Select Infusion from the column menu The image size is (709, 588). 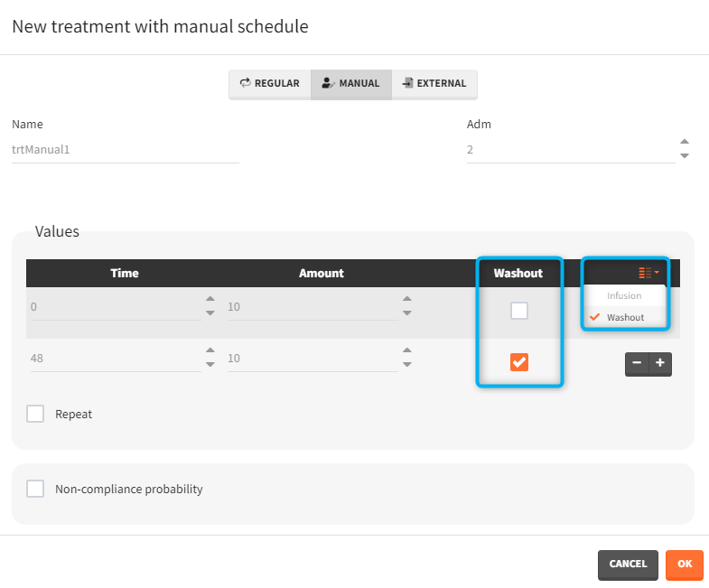pos(624,295)
